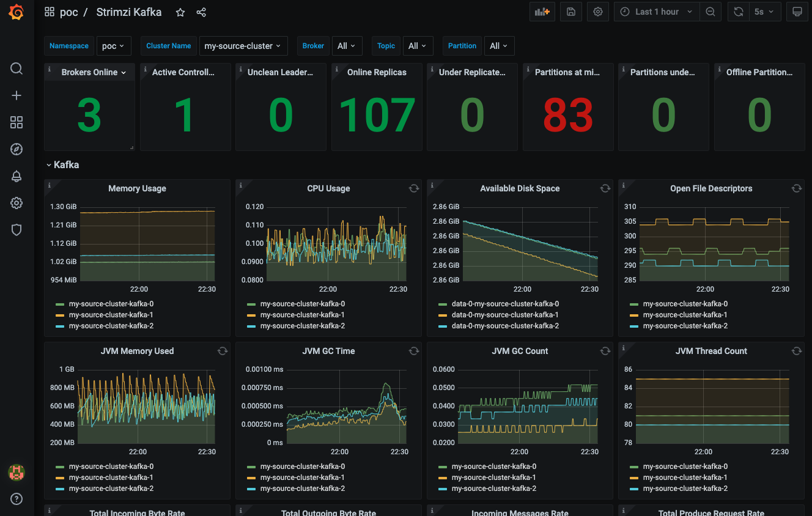Click JVM Memory Used panel refresh icon
Image resolution: width=812 pixels, height=516 pixels.
(223, 351)
